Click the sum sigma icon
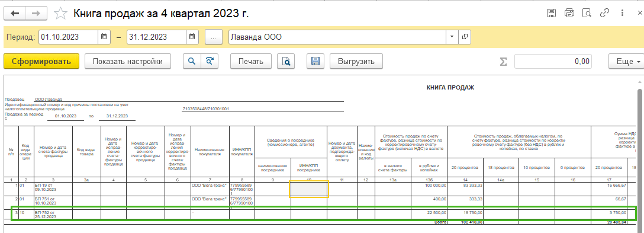Image resolution: width=644 pixels, height=233 pixels. coord(503,61)
